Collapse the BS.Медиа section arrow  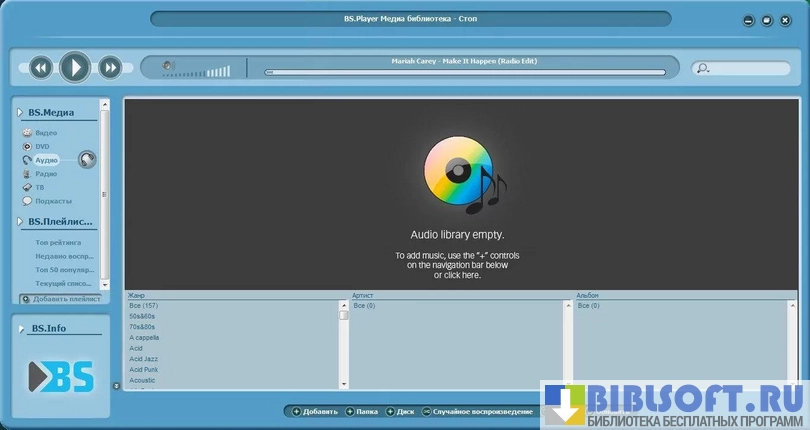pos(20,112)
